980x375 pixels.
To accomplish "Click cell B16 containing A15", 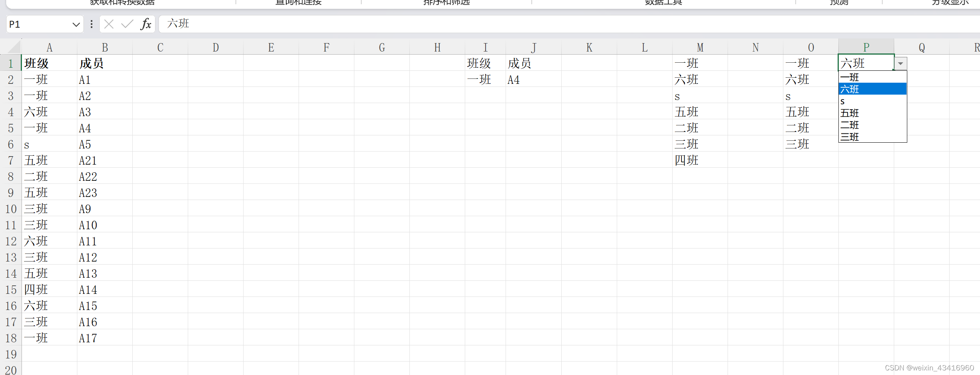I will coord(105,306).
